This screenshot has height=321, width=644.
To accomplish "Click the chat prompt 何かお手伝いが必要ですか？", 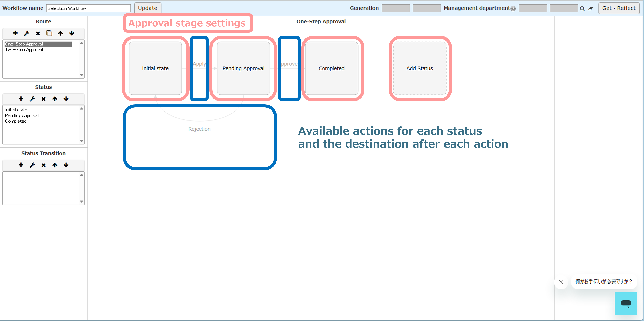I will pyautogui.click(x=604, y=281).
